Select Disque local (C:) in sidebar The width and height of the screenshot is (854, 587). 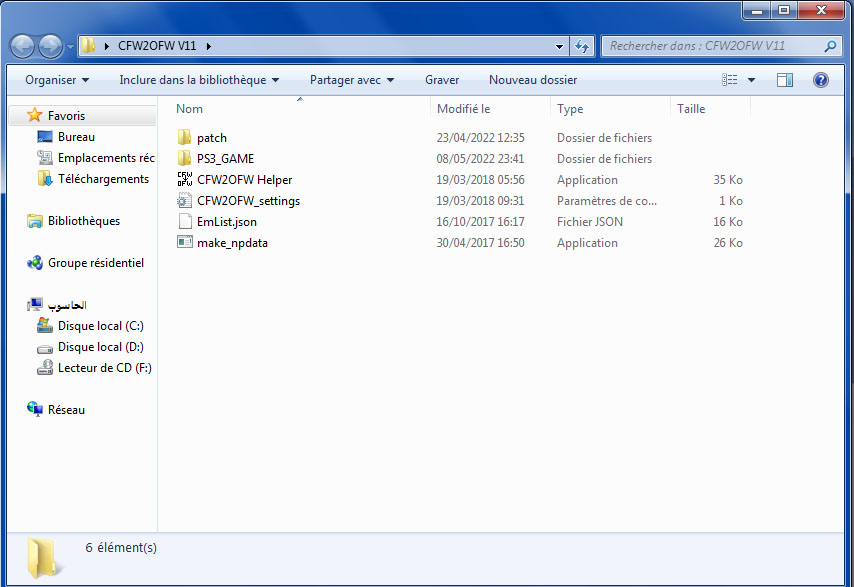[x=100, y=326]
